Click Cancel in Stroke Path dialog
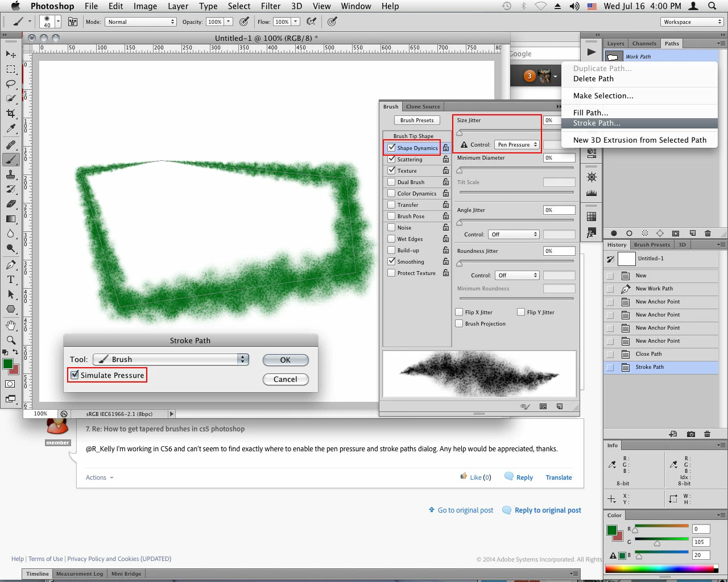The image size is (728, 582). (286, 379)
